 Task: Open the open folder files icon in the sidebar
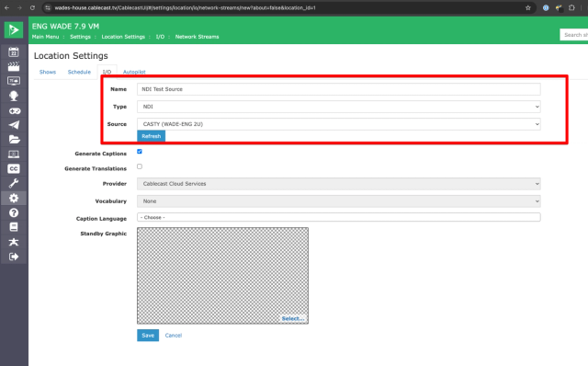[15, 140]
